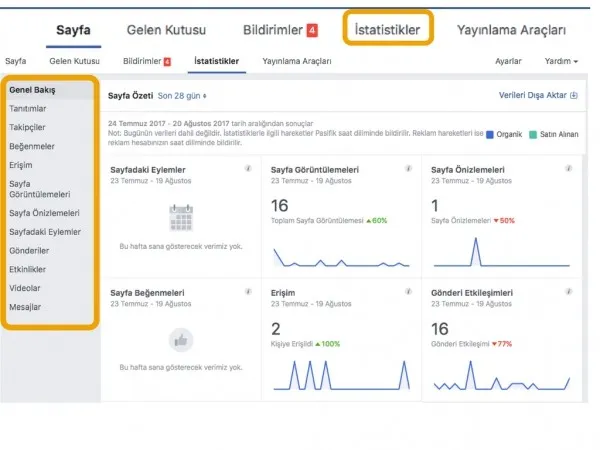Click info icon on Sayfa Beğenmeleri card
600x450 pixels.
click(x=248, y=292)
